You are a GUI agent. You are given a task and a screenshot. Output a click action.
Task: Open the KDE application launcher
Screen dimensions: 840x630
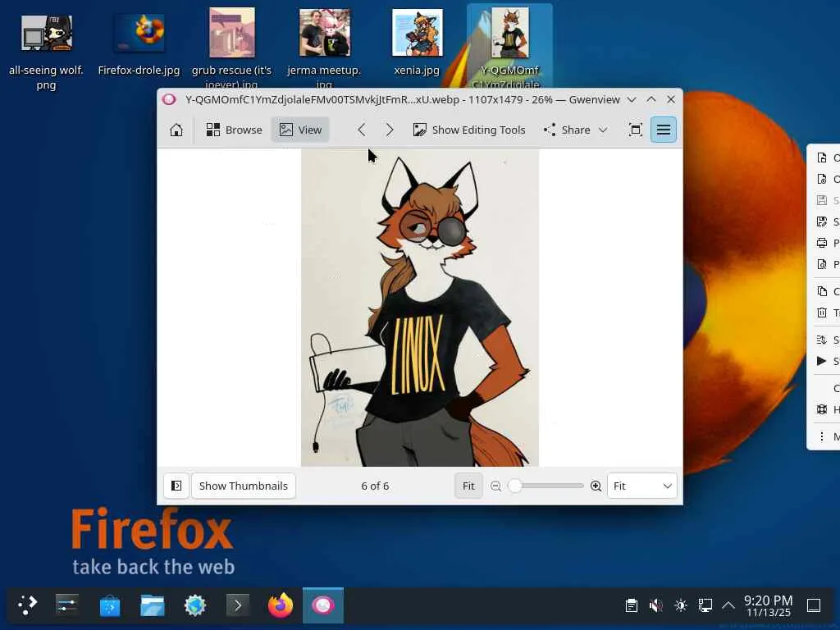[x=27, y=606]
